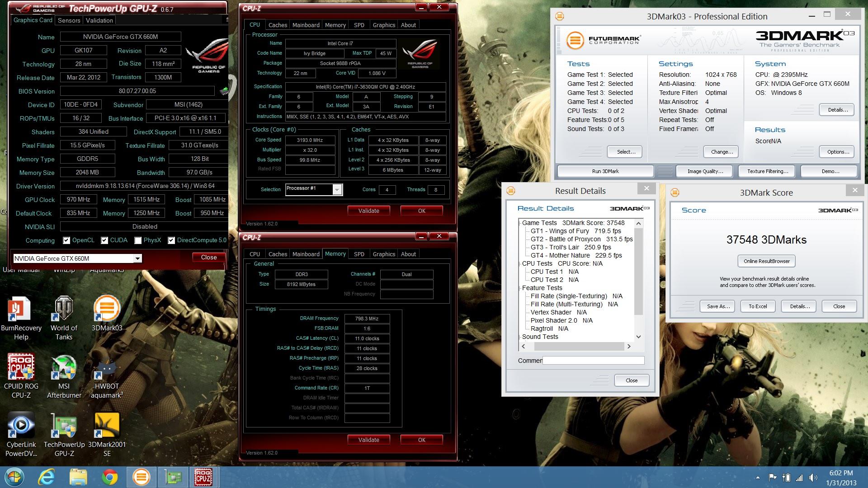868x488 pixels.
Task: Click the scroll down arrow in Result Details
Action: 638,337
